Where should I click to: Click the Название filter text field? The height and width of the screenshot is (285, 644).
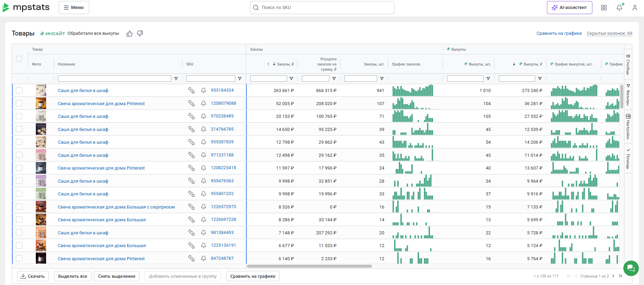coord(115,79)
